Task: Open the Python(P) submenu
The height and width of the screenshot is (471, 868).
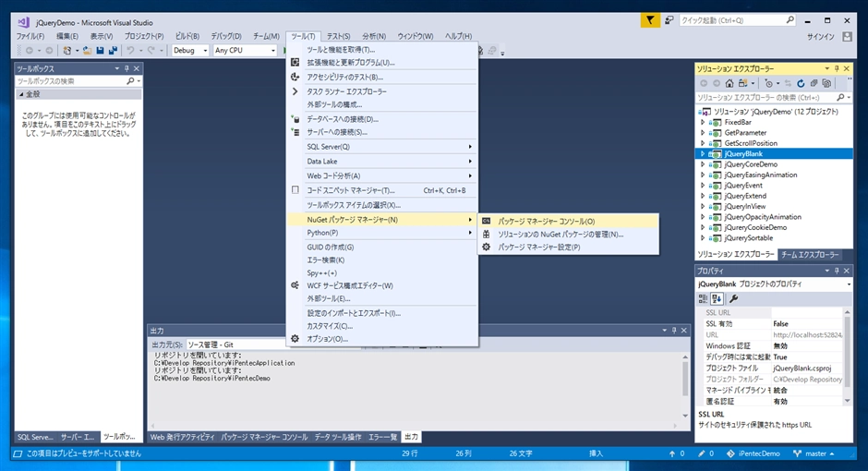Action: pyautogui.click(x=382, y=233)
